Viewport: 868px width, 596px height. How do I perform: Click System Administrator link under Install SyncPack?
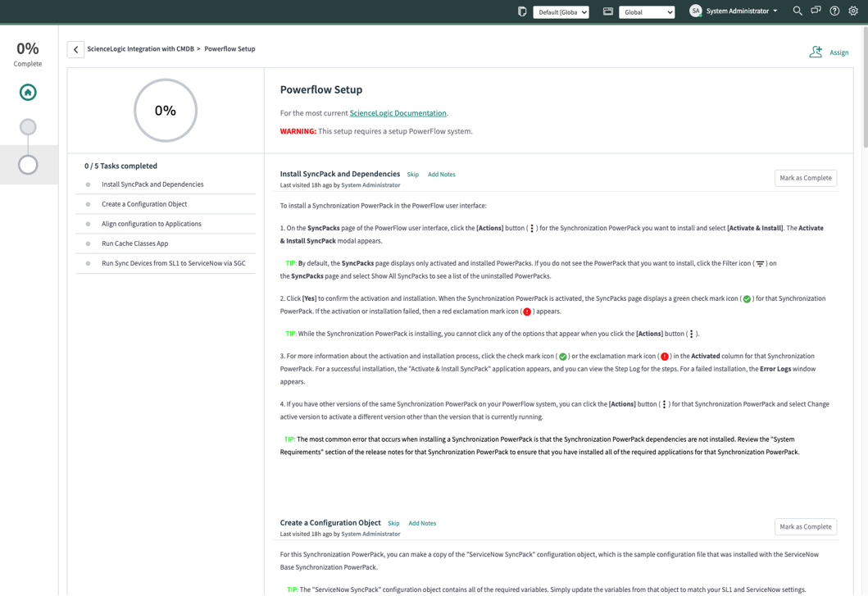pos(370,185)
